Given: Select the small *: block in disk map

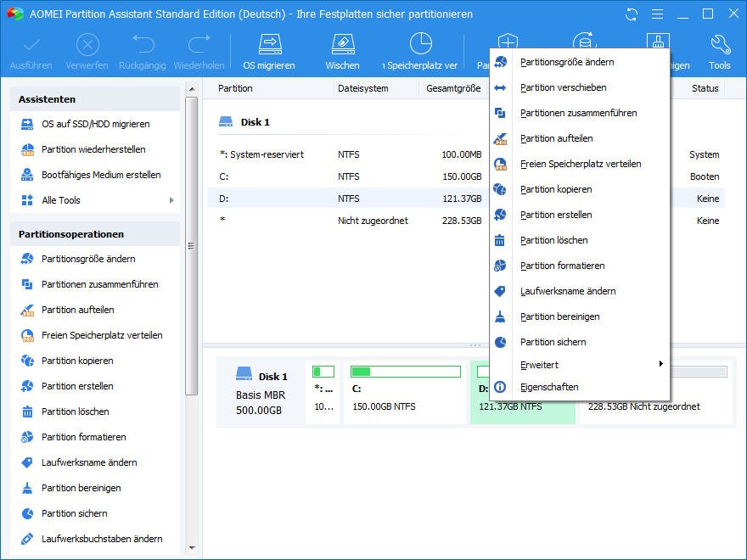Looking at the screenshot, I should (323, 392).
